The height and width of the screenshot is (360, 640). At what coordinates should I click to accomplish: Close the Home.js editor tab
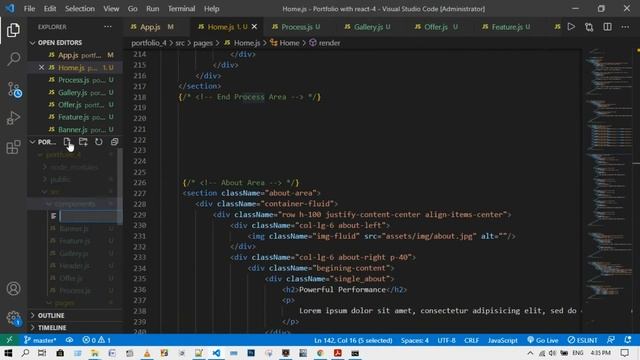254,27
